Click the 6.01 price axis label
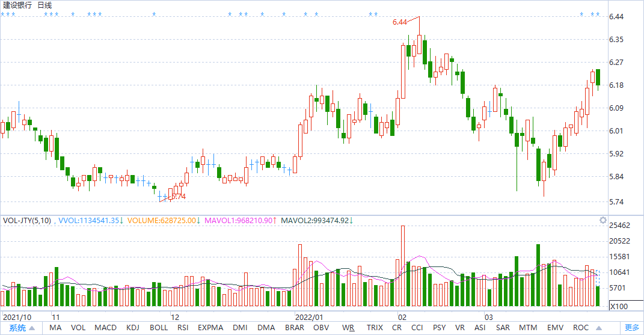Screen dimensions: 644x335 (x=616, y=131)
